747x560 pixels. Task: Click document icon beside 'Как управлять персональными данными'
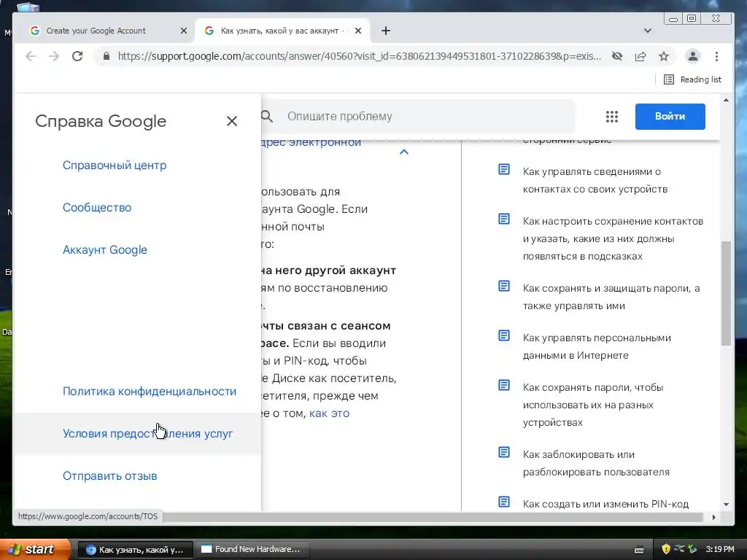504,335
